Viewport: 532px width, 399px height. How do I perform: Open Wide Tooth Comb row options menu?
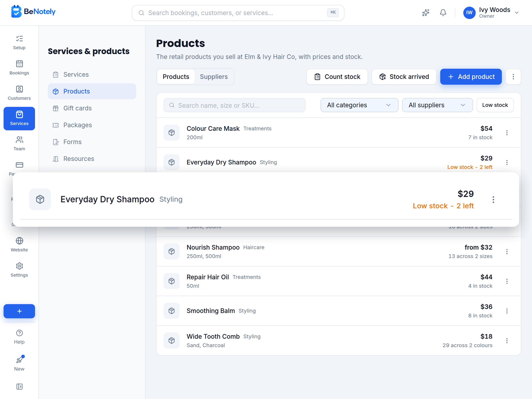[507, 340]
